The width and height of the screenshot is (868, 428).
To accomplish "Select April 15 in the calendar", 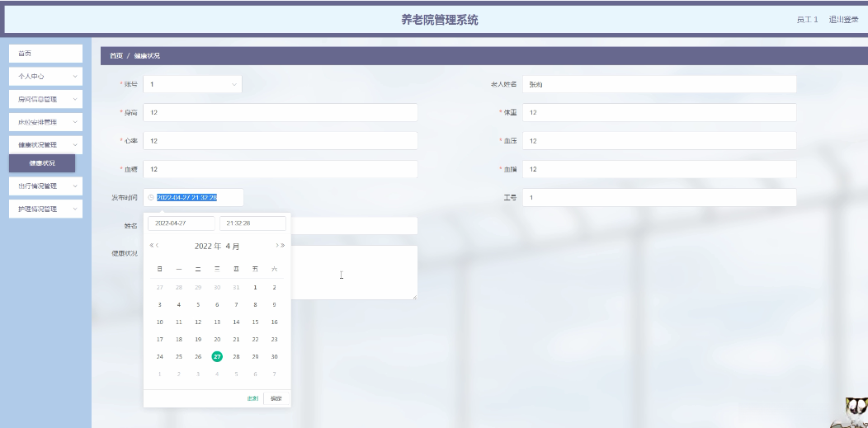I will click(x=255, y=322).
